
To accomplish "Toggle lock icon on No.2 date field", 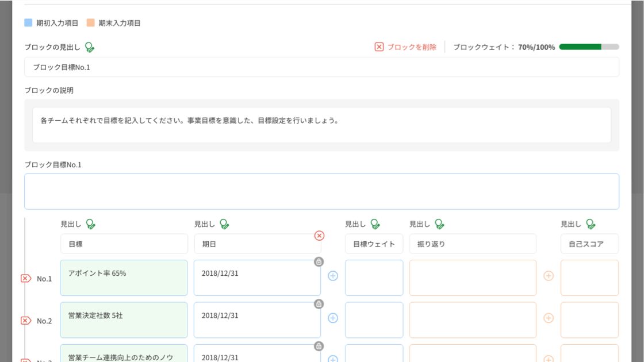I will [319, 304].
